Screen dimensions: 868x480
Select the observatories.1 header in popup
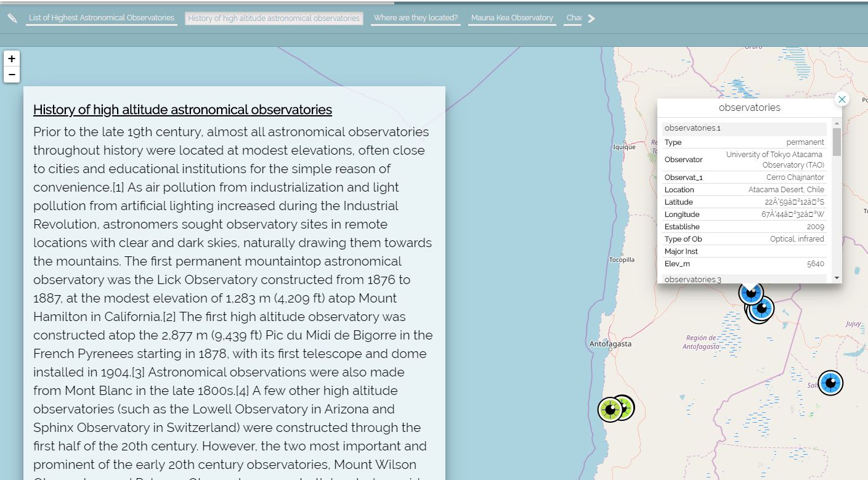coord(744,128)
